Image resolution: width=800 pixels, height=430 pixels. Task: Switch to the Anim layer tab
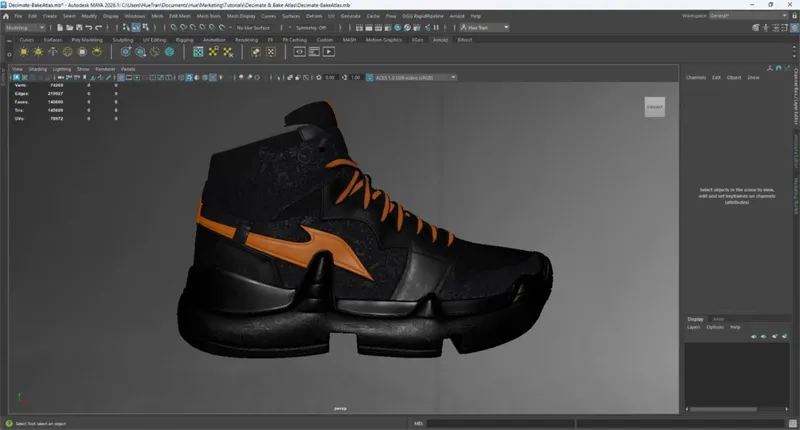click(718, 319)
